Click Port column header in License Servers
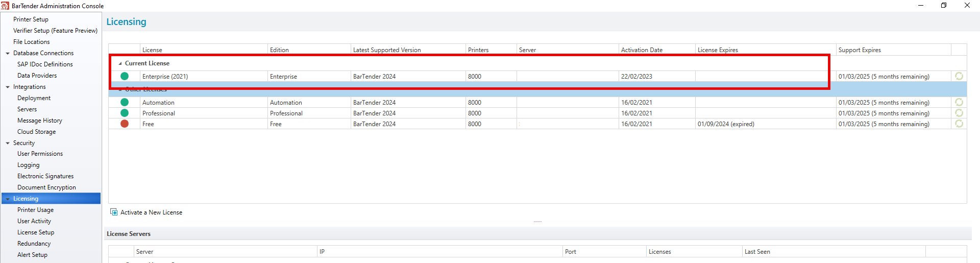The image size is (980, 263). tap(605, 252)
